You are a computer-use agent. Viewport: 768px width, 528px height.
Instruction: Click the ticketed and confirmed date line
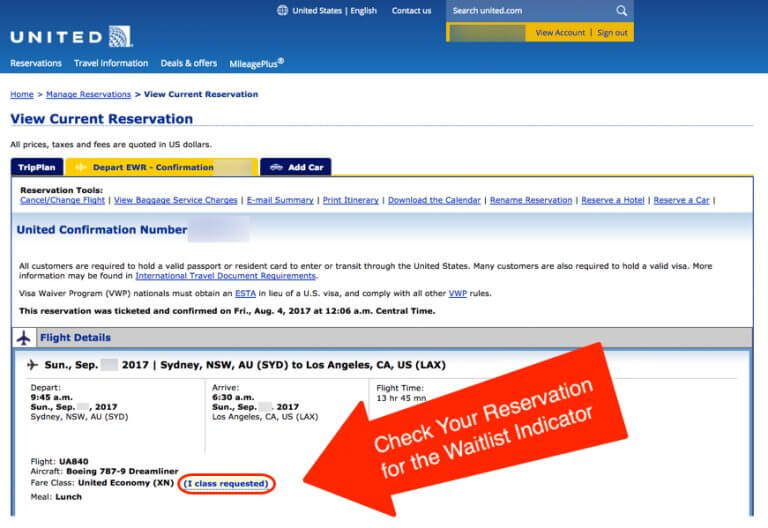(x=227, y=311)
